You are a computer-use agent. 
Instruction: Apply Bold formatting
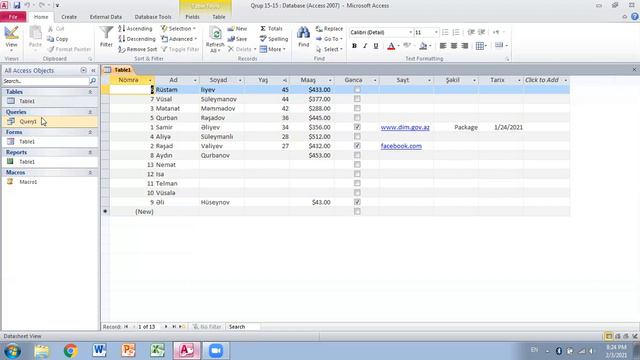354,46
